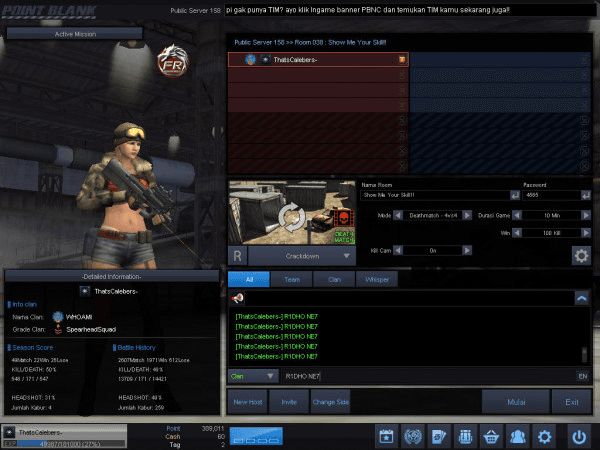This screenshot has height=450, width=600.
Task: Switch to the Whisper chat tab
Action: [x=377, y=279]
